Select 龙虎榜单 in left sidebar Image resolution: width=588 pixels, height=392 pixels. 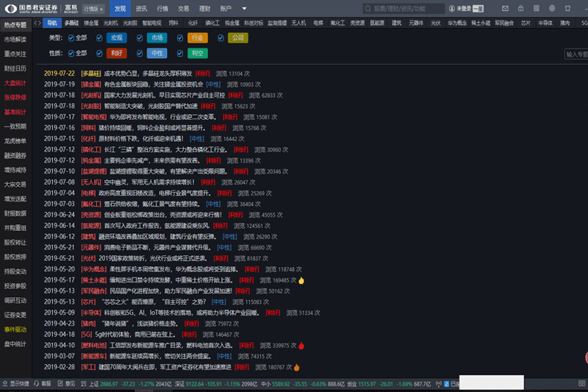[15, 141]
